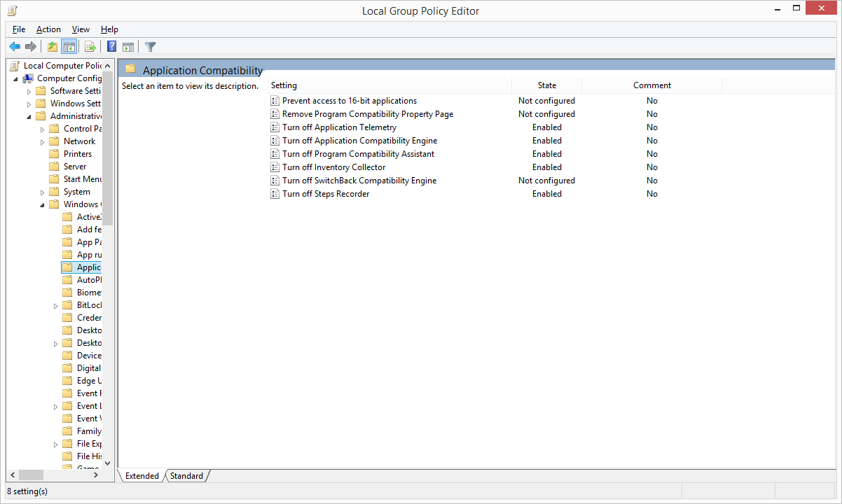Screen dimensions: 842x504
Task: Open the File menu
Action: [19, 29]
